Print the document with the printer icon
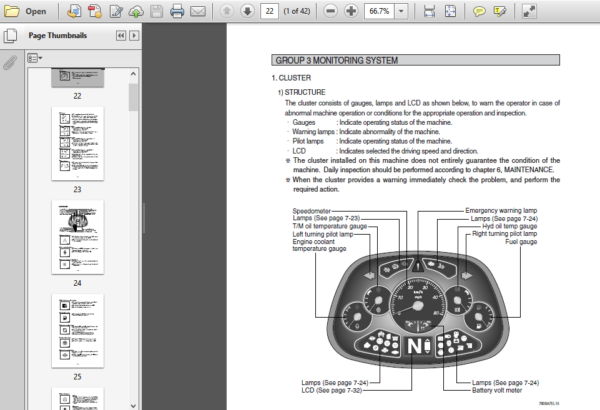 point(177,11)
